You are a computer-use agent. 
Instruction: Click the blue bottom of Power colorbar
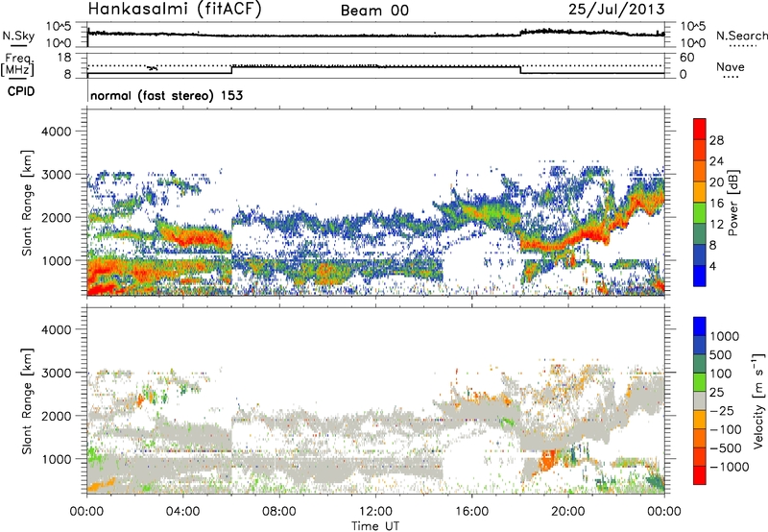(x=700, y=276)
